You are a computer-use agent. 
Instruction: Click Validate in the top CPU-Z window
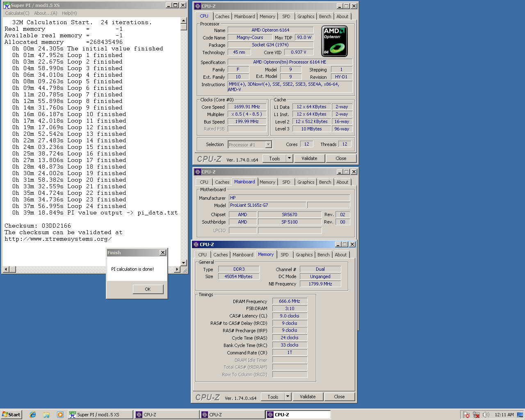click(309, 158)
